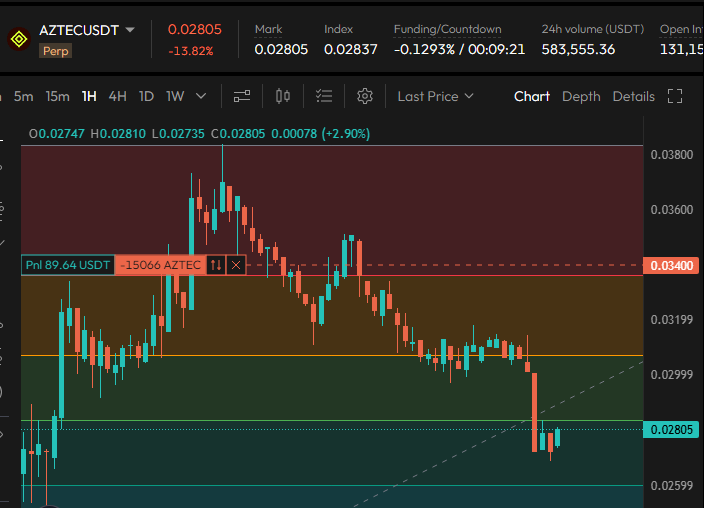Switch to the Chart view tab

click(532, 96)
